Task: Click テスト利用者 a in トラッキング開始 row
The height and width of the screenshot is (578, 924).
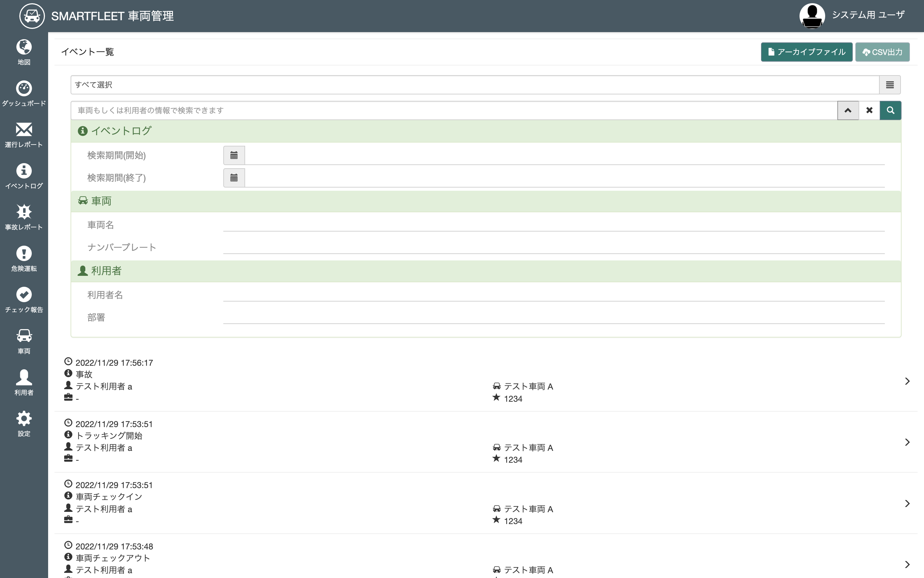Action: point(104,448)
